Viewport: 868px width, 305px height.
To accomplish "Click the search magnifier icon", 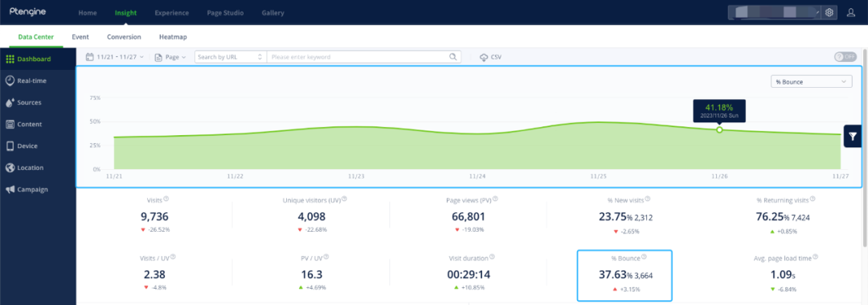I will tap(452, 56).
